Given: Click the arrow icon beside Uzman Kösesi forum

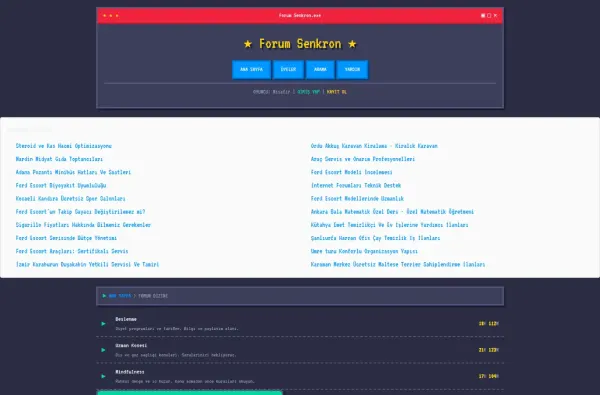Looking at the screenshot, I should (103, 350).
